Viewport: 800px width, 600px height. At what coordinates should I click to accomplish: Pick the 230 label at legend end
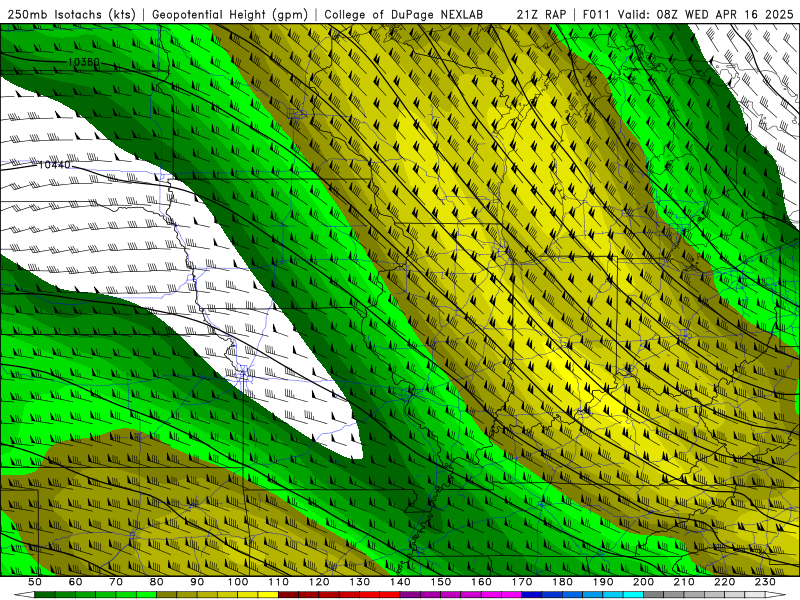765,582
